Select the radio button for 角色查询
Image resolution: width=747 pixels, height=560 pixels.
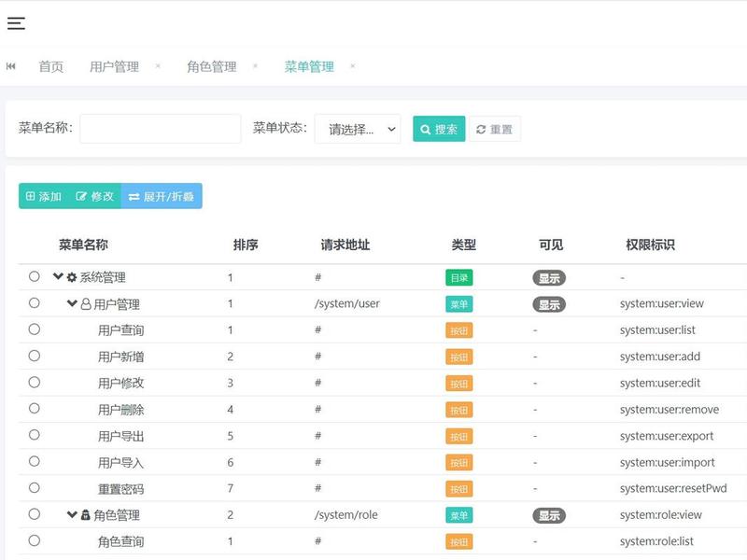tap(35, 540)
